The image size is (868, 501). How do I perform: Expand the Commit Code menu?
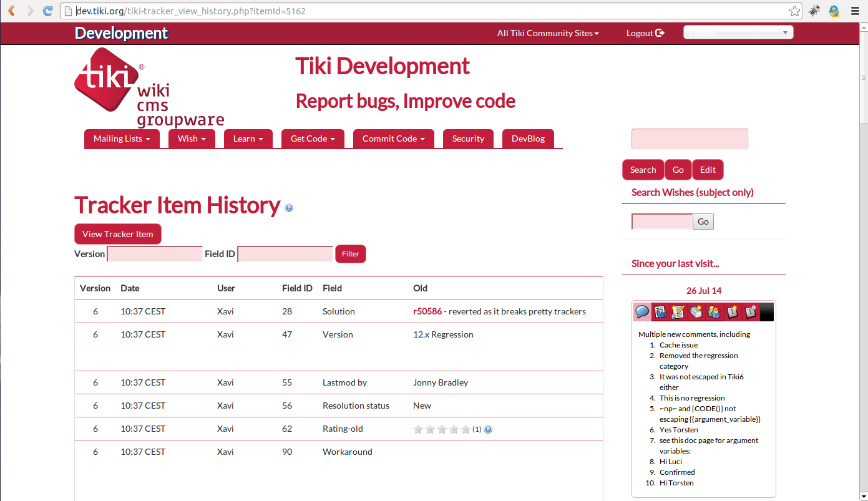(394, 139)
